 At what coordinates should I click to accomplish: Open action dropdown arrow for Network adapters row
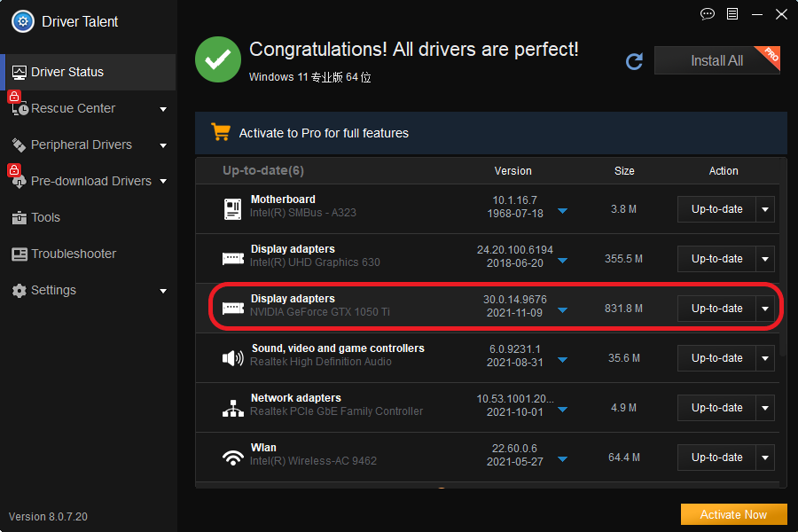765,408
